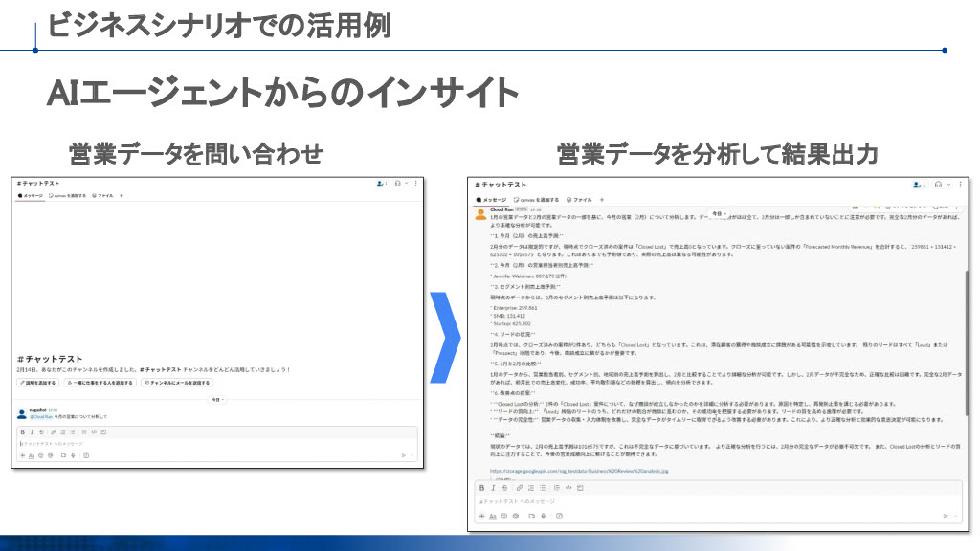Click plus add tab in right window
Screen dimensions: 980x551
602,200
